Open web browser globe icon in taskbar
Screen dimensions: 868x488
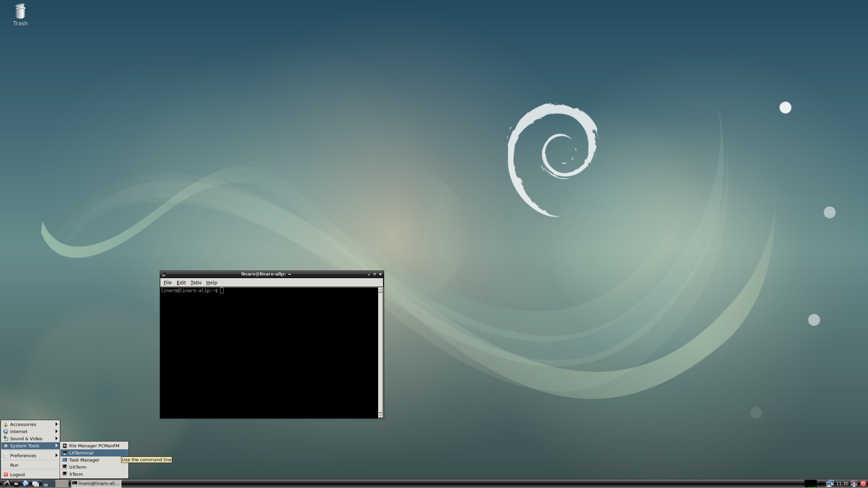pyautogui.click(x=25, y=484)
